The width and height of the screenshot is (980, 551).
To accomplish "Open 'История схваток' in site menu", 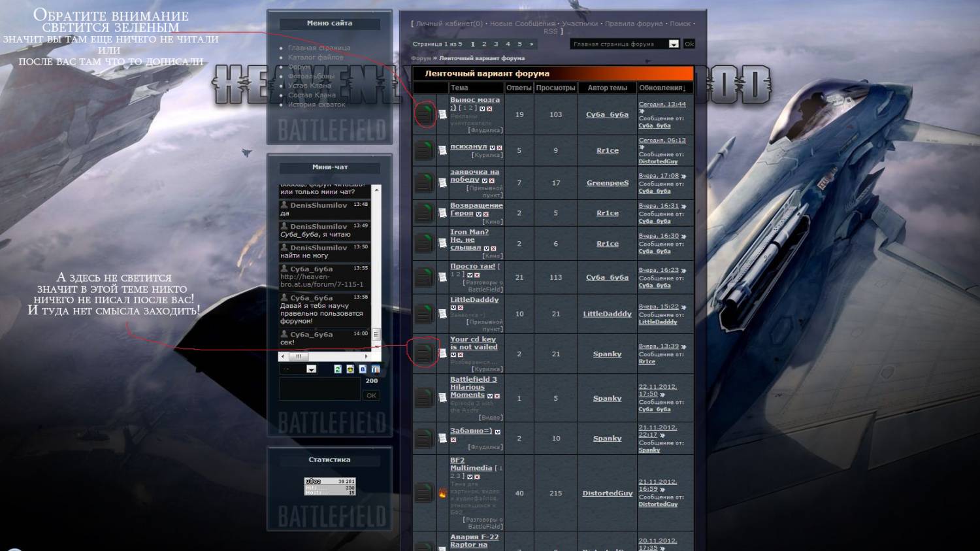I will click(x=317, y=105).
